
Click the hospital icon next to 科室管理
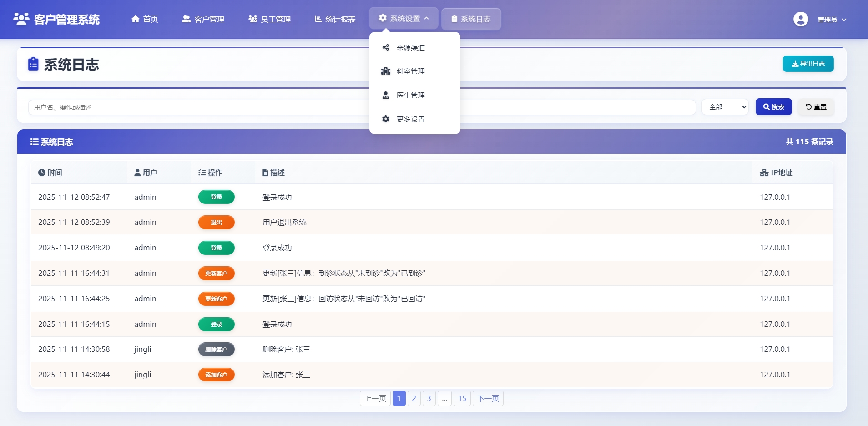(385, 71)
